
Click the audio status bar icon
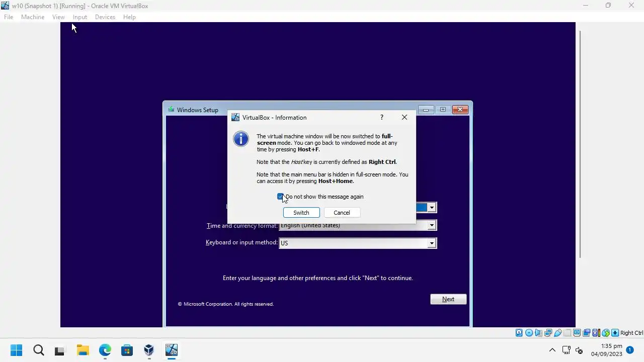[538, 333]
